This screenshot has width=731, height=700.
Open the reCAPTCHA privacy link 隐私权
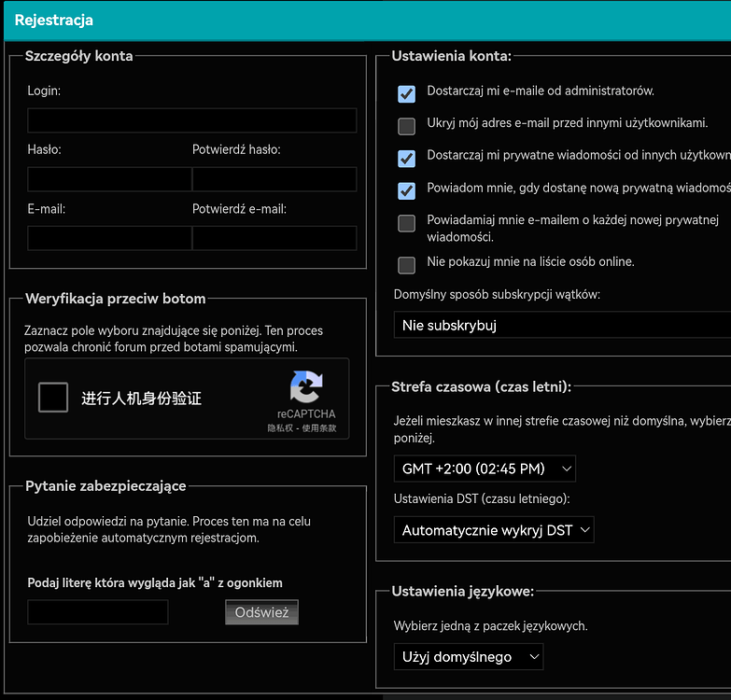pyautogui.click(x=280, y=427)
